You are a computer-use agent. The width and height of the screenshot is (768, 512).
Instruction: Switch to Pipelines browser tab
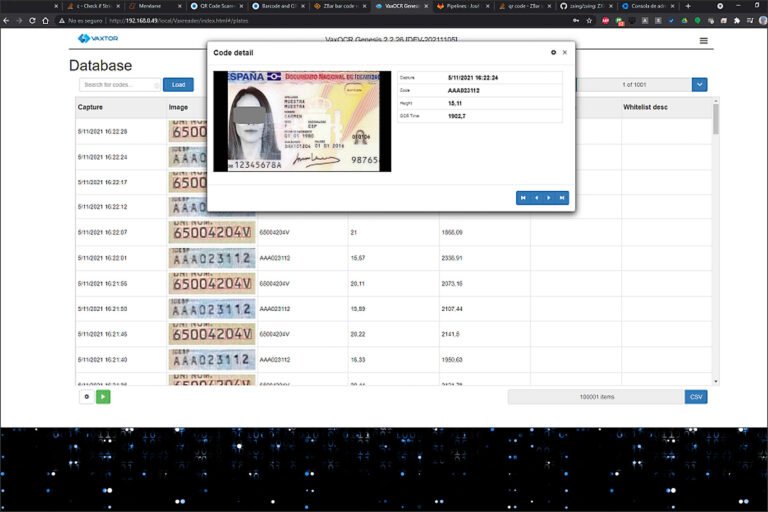click(462, 6)
